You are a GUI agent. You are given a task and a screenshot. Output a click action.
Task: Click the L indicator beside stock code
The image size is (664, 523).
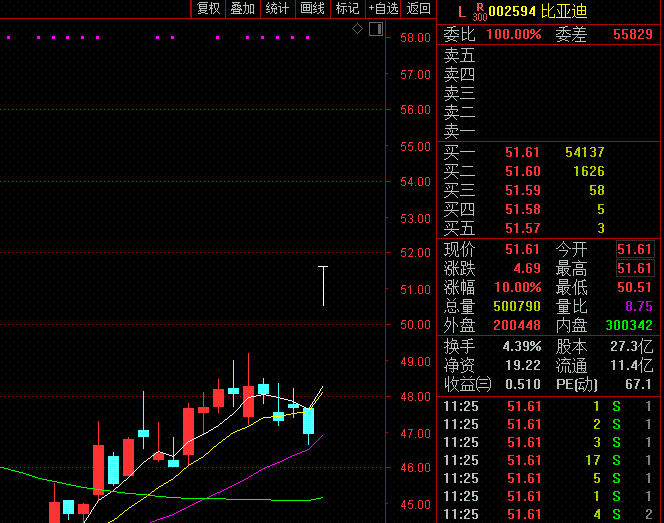coord(462,12)
